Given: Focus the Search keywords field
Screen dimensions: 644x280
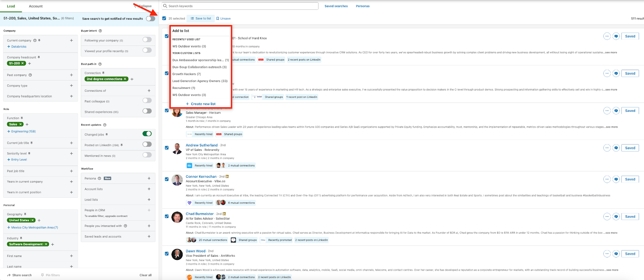Looking at the screenshot, I should click(x=240, y=6).
